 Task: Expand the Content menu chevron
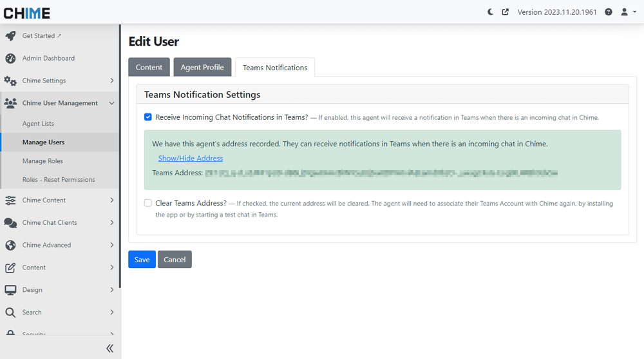(111, 267)
